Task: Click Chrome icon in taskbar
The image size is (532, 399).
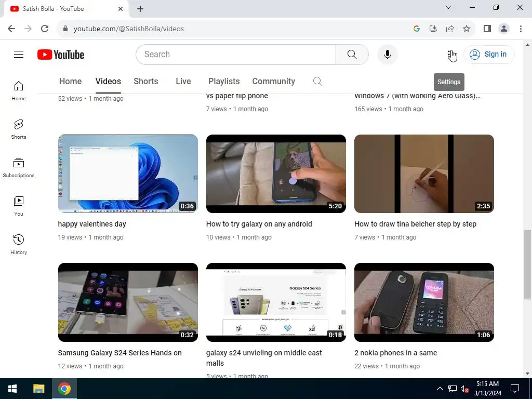Action: point(64,389)
